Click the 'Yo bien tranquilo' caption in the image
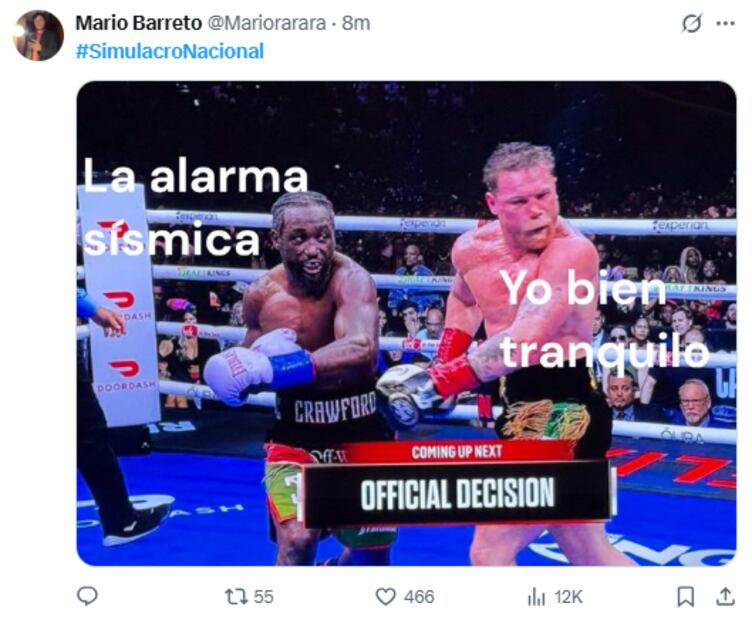752x620 pixels. point(604,320)
